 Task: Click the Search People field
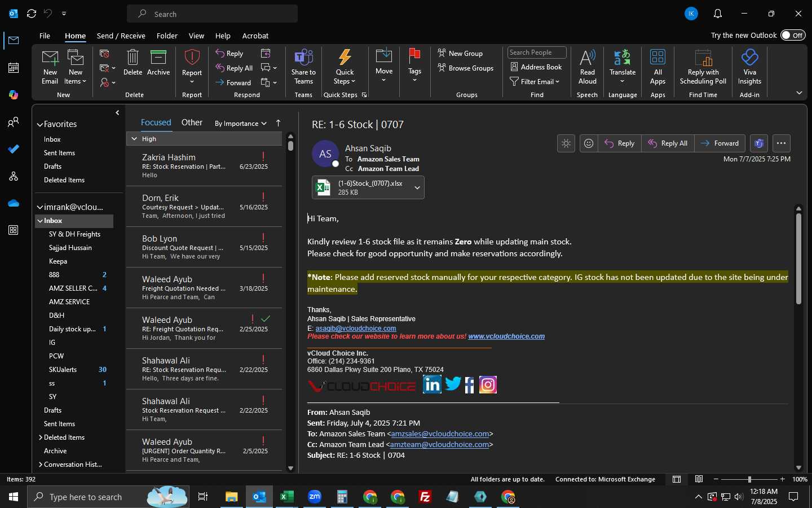pyautogui.click(x=537, y=52)
